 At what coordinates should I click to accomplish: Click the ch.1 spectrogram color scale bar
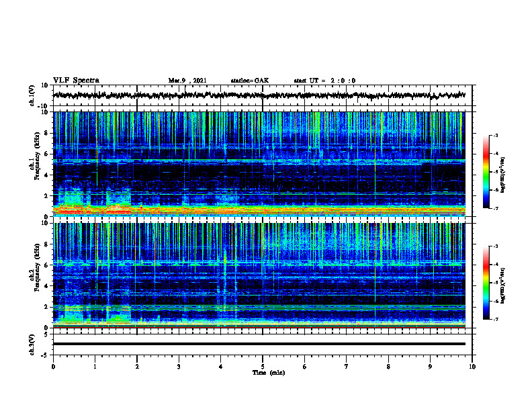point(486,172)
